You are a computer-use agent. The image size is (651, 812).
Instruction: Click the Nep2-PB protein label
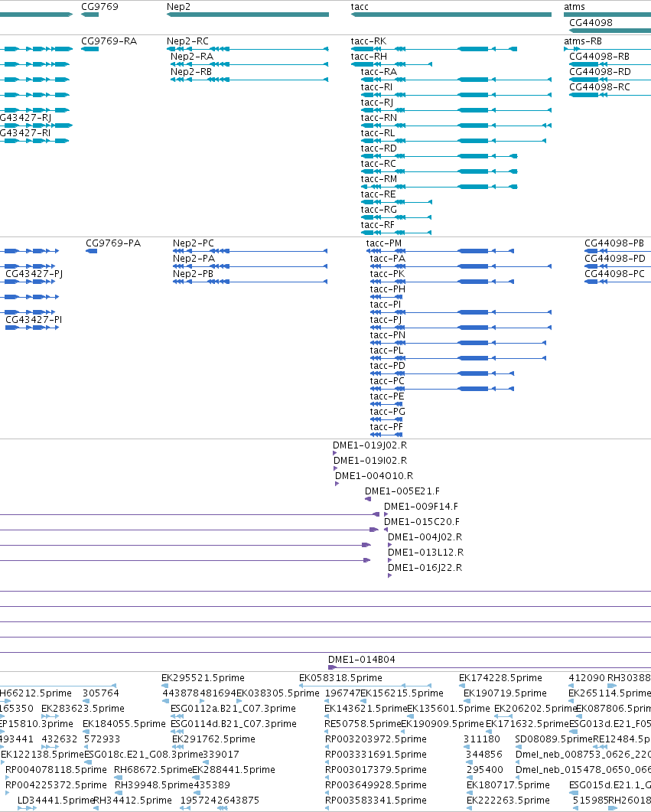pos(193,273)
